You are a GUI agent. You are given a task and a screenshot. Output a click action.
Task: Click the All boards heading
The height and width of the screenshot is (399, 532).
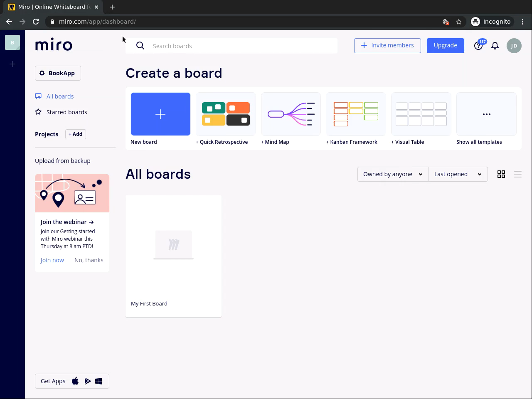tap(158, 174)
